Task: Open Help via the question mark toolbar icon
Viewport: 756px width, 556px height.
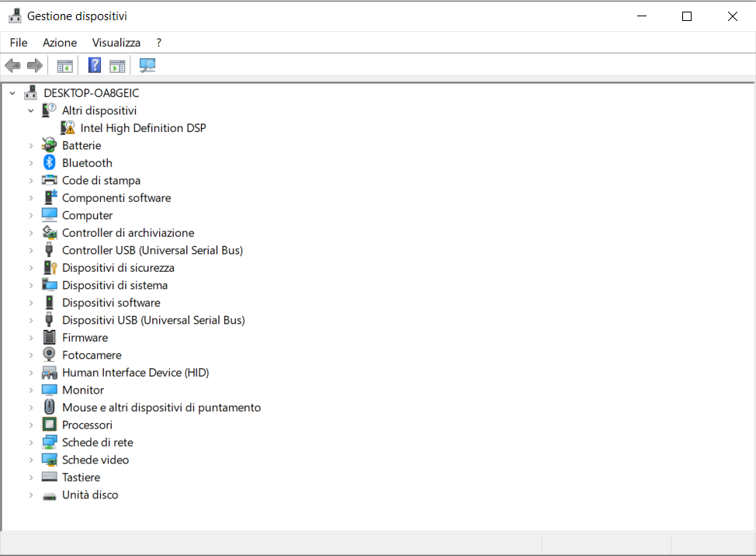Action: 94,65
